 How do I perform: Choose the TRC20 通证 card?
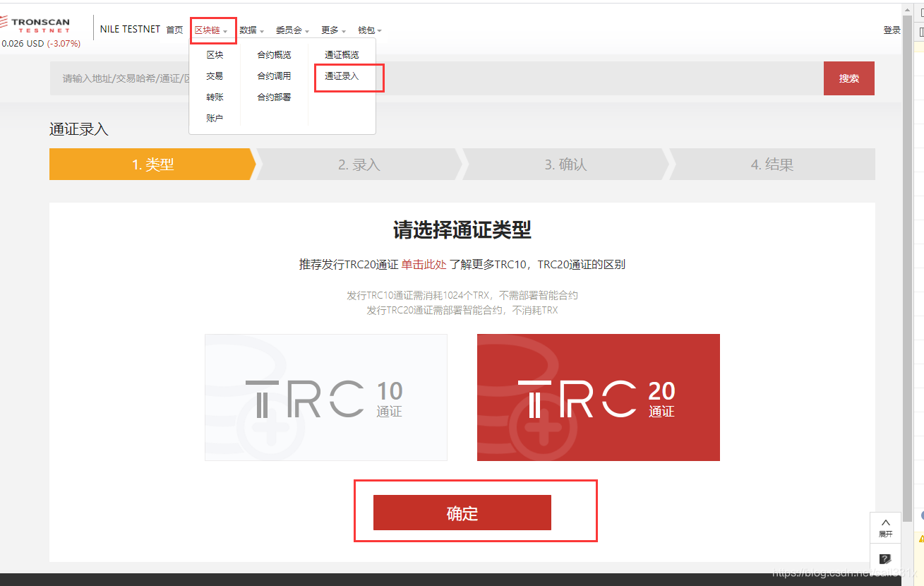coord(599,397)
